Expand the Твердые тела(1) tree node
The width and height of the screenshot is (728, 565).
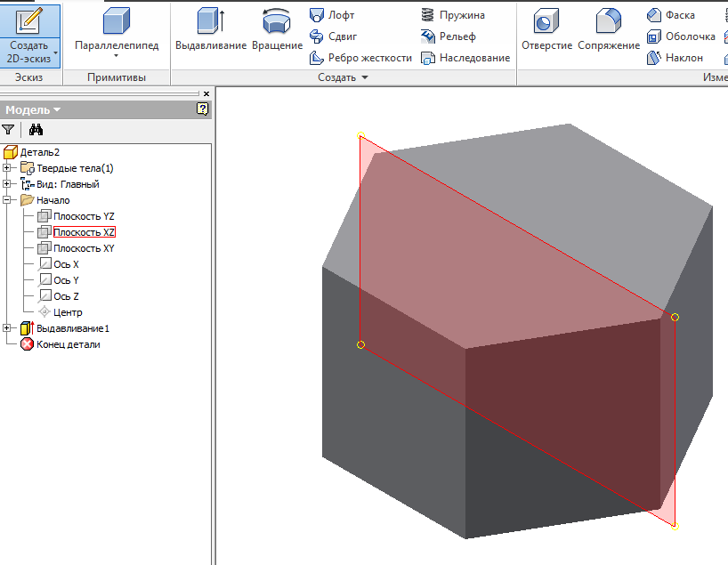pyautogui.click(x=8, y=168)
